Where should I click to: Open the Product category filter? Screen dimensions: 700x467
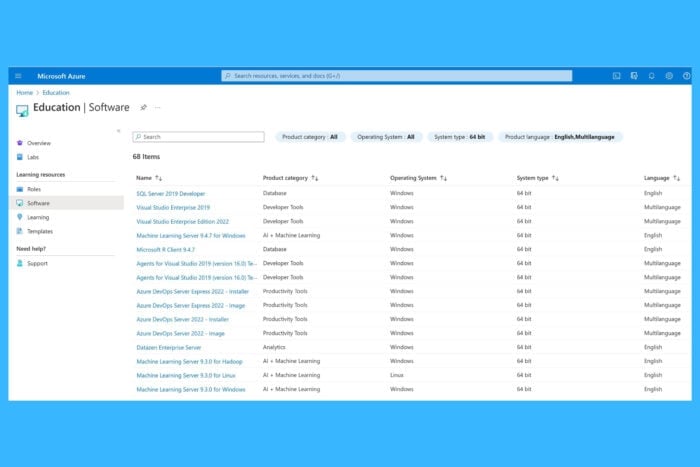point(310,137)
